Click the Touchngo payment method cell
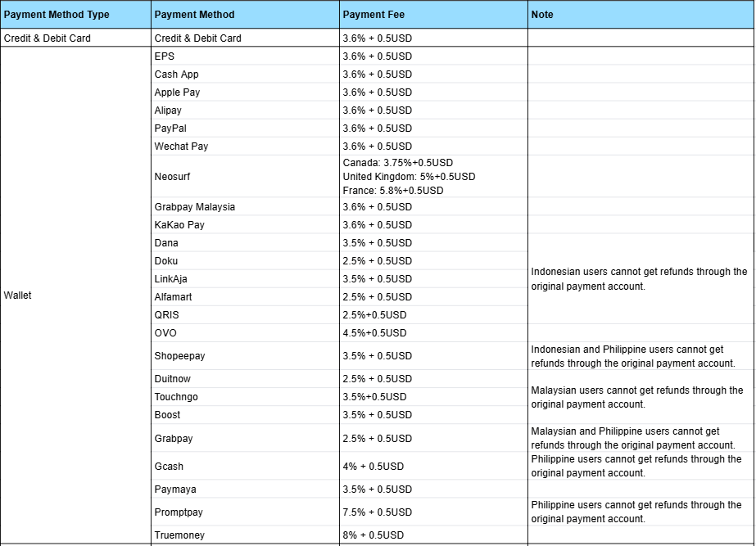 tap(176, 397)
